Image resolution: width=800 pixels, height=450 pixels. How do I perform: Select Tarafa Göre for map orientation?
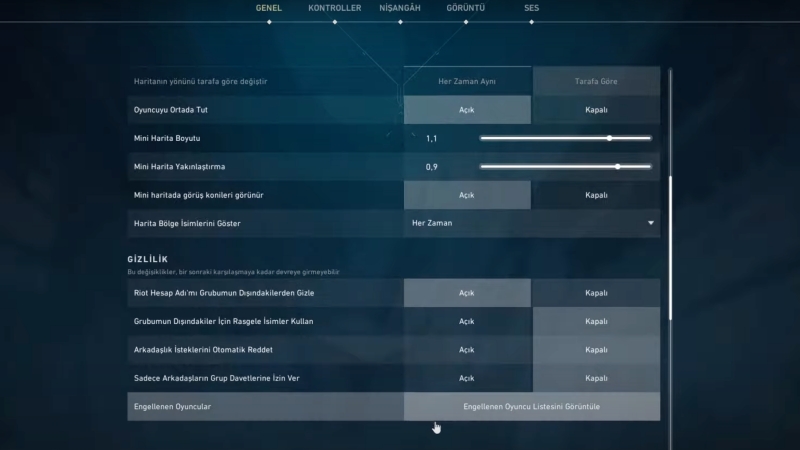tap(596, 81)
